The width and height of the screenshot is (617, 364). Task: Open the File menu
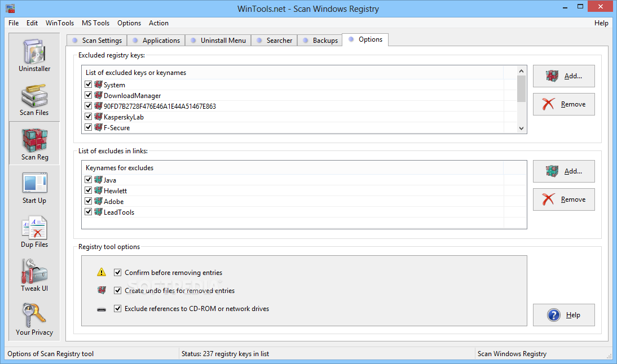pos(14,23)
